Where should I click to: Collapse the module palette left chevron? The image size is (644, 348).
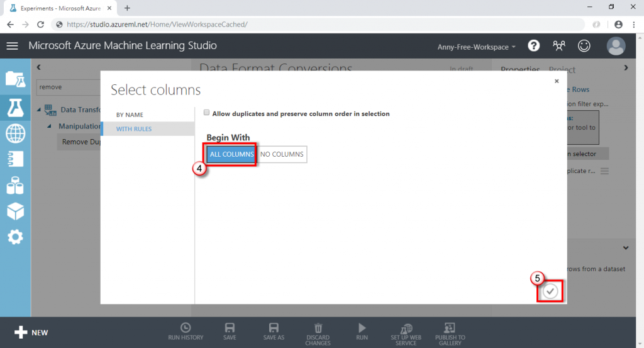pos(38,67)
